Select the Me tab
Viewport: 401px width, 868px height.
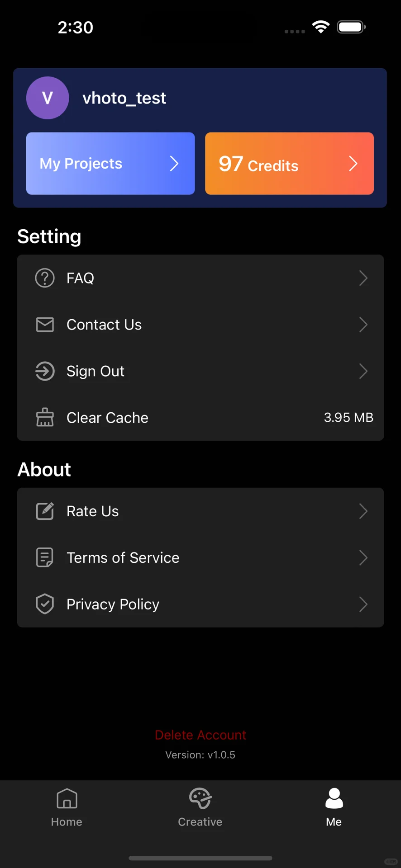click(334, 807)
